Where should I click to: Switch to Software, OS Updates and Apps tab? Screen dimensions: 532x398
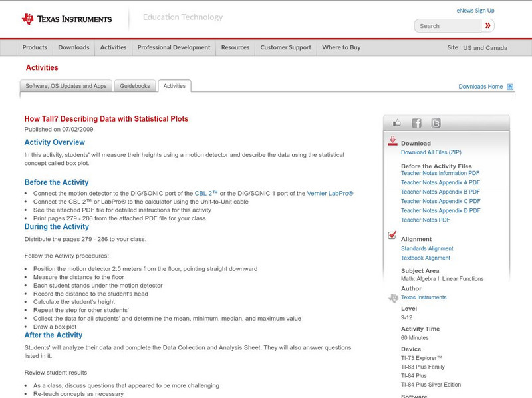(66, 86)
